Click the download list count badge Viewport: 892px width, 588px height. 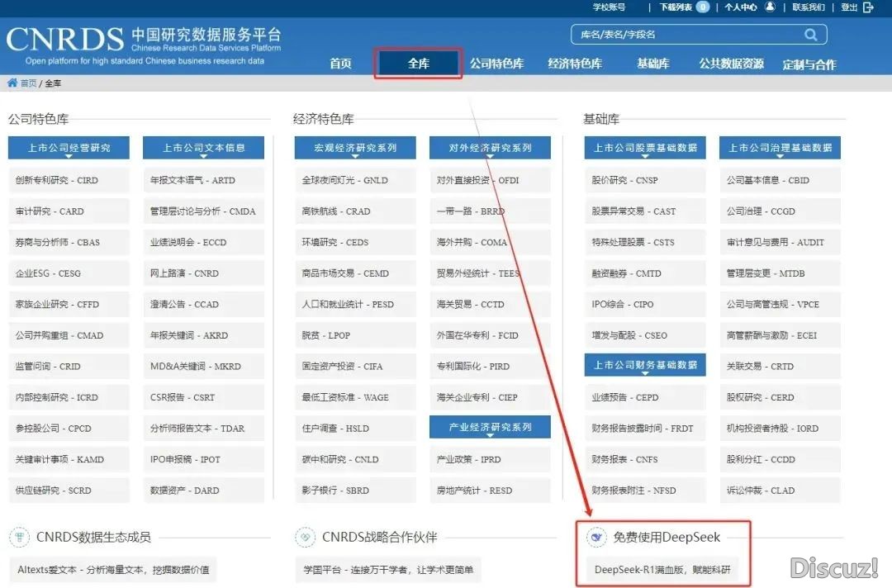click(x=703, y=7)
